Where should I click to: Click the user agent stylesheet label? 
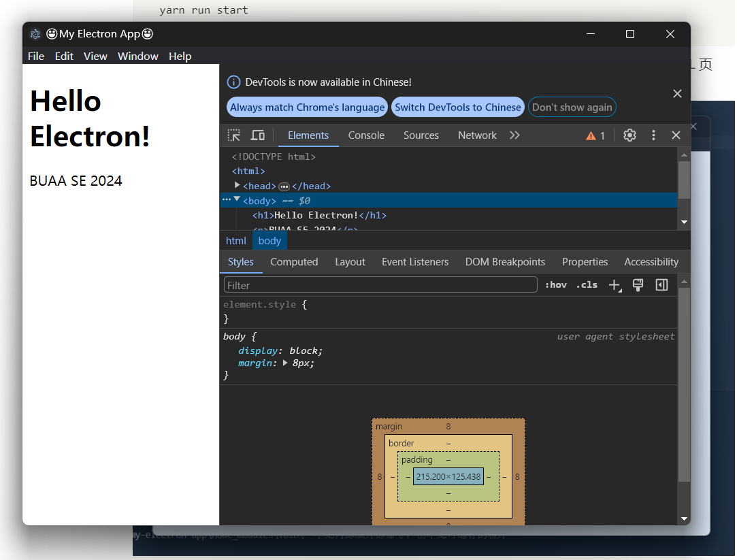[616, 336]
